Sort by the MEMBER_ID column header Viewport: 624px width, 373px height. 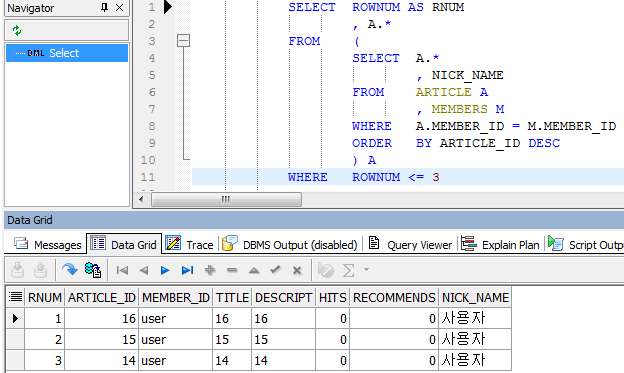coord(176,297)
